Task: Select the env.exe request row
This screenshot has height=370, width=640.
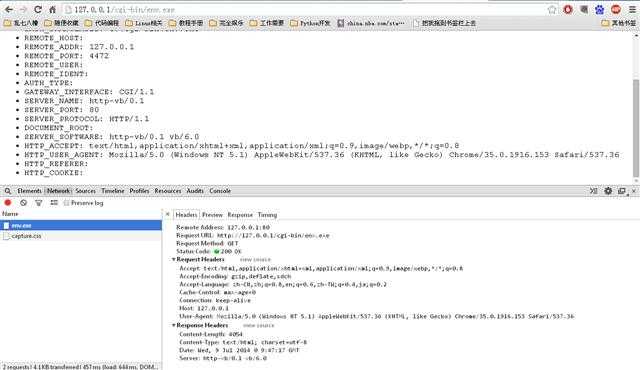Action: pos(81,225)
